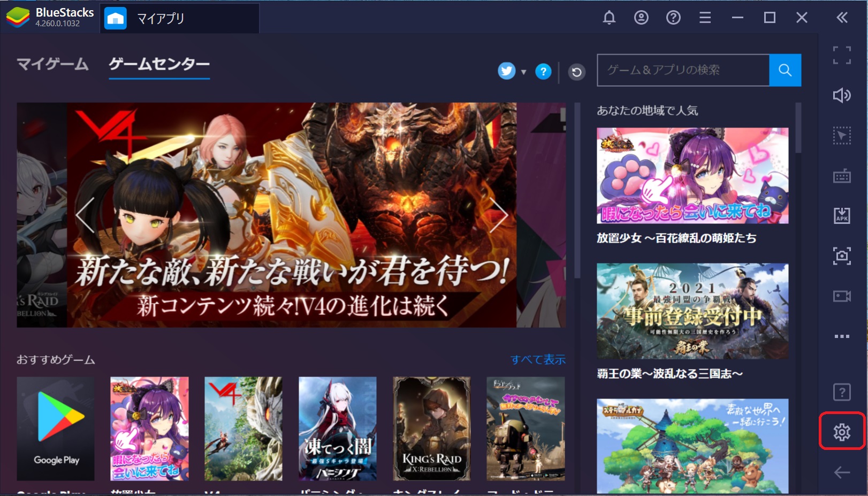Screen dimensions: 868x496
Task: Open 覇王の業 popular banner image
Action: coord(692,311)
